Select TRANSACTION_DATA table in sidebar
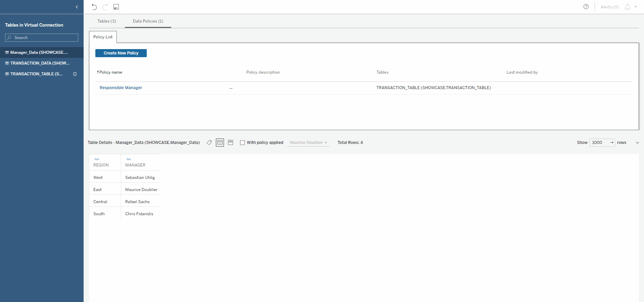This screenshot has width=644, height=302. (42, 63)
